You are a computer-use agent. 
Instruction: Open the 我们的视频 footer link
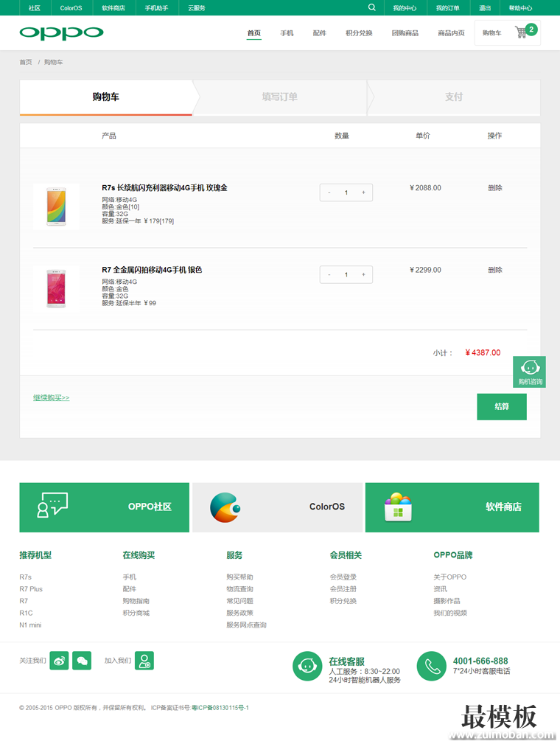[450, 613]
